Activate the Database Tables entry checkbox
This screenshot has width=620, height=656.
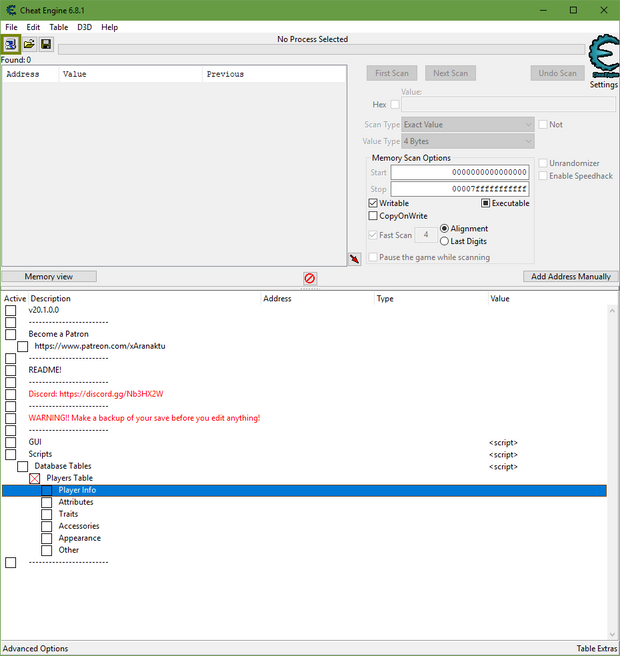click(23, 466)
